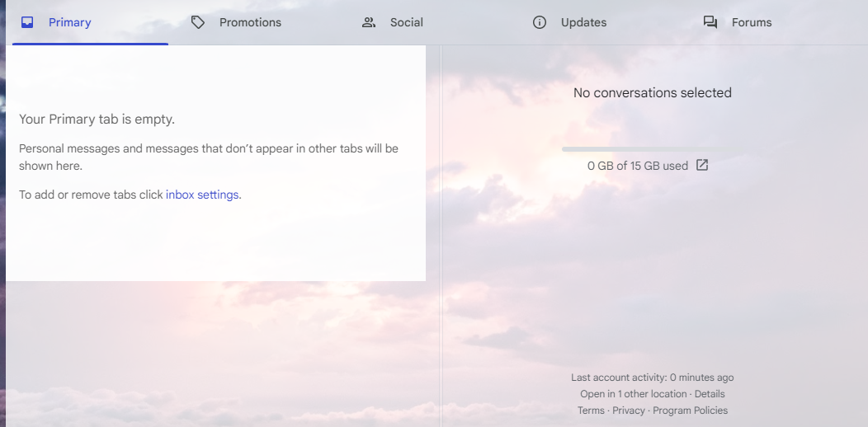Click the Social people icon
This screenshot has height=427, width=868.
[x=369, y=23]
